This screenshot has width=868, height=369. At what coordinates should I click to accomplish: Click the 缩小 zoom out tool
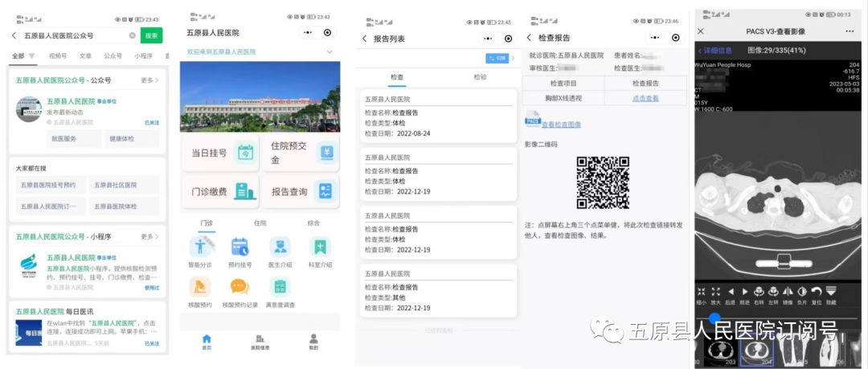[702, 296]
